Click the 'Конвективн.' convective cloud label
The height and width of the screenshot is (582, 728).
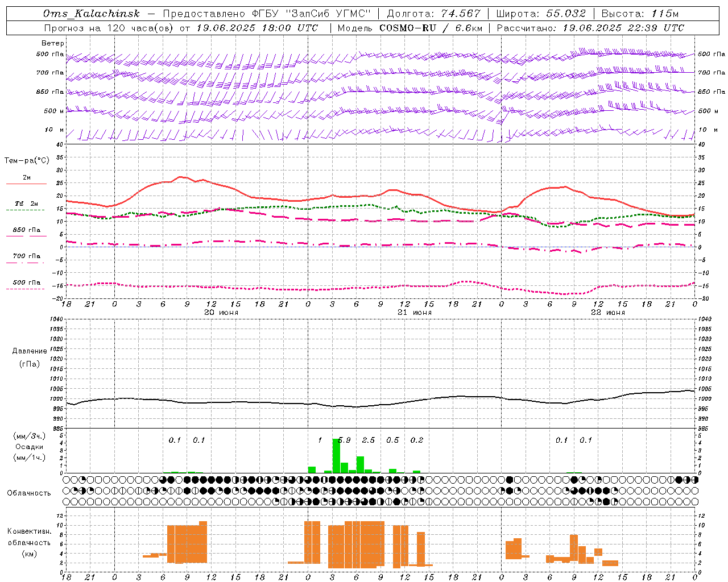pos(29,531)
